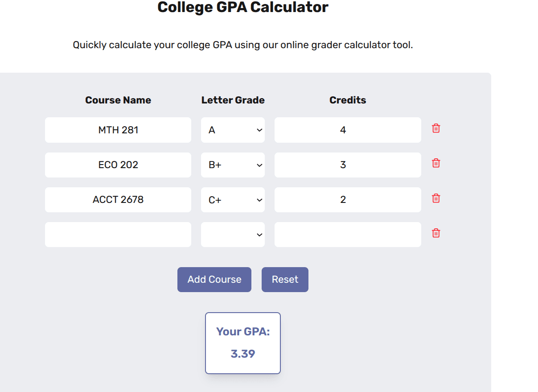Image resolution: width=538 pixels, height=392 pixels.
Task: Click the trash icon on the empty row
Action: (435, 233)
